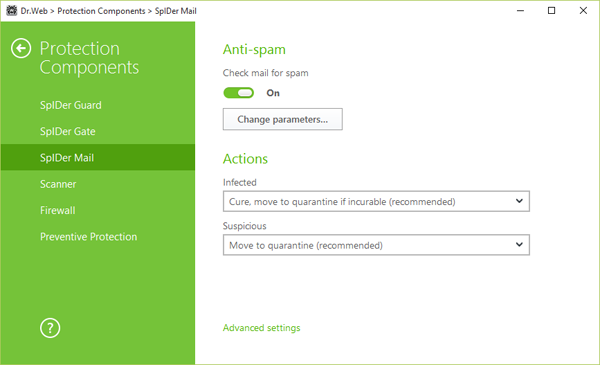Open Change parameters dialog
The width and height of the screenshot is (600, 365).
[x=282, y=119]
